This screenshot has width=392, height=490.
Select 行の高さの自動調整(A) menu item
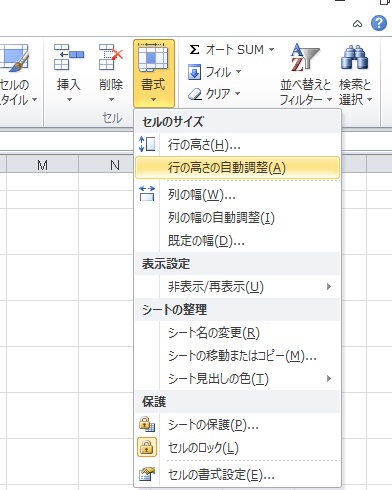237,168
